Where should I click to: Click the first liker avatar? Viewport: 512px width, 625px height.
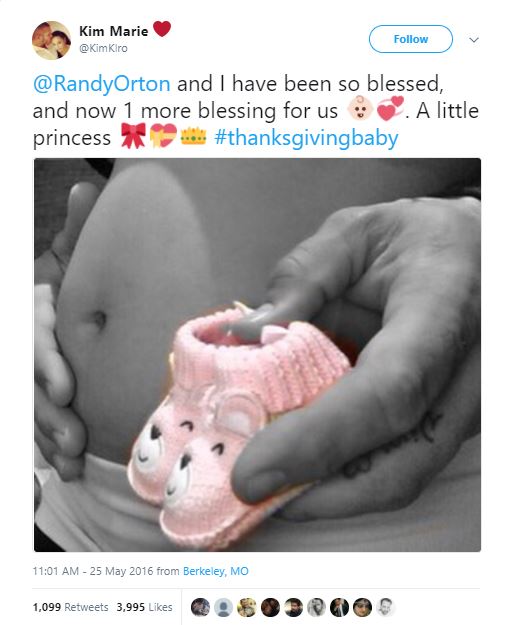(200, 607)
